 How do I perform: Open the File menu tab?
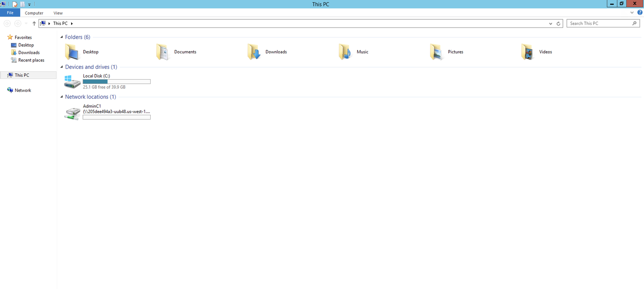(10, 13)
